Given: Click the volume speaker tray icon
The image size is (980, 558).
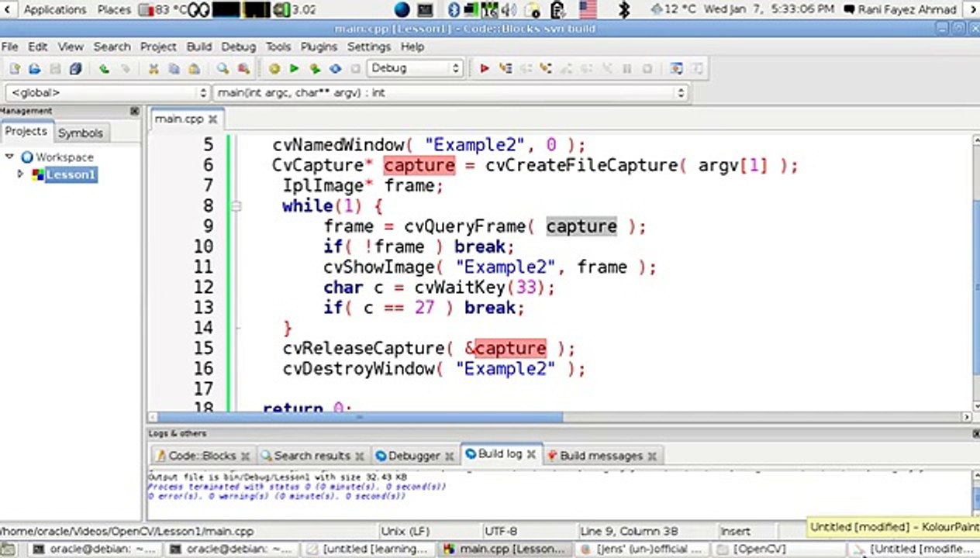Looking at the screenshot, I should click(x=509, y=9).
